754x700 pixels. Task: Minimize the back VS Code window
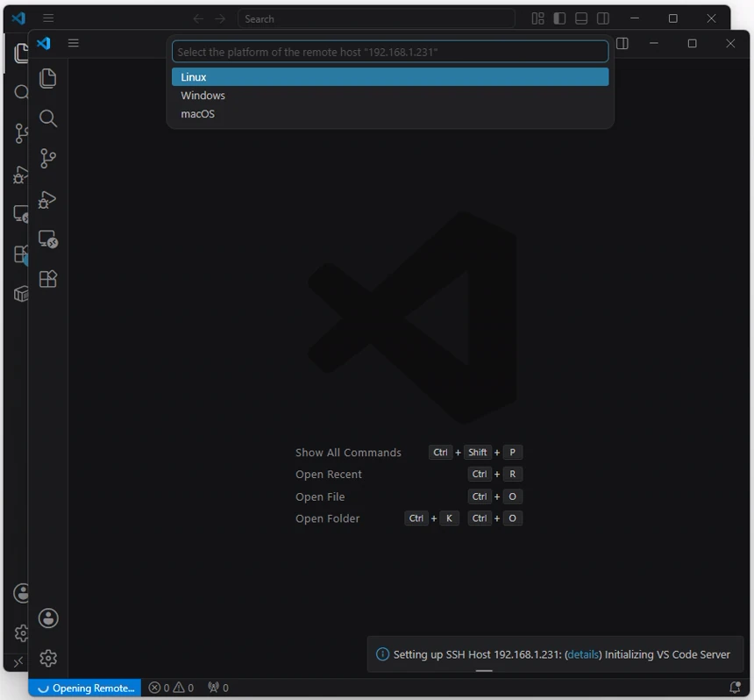pos(634,18)
